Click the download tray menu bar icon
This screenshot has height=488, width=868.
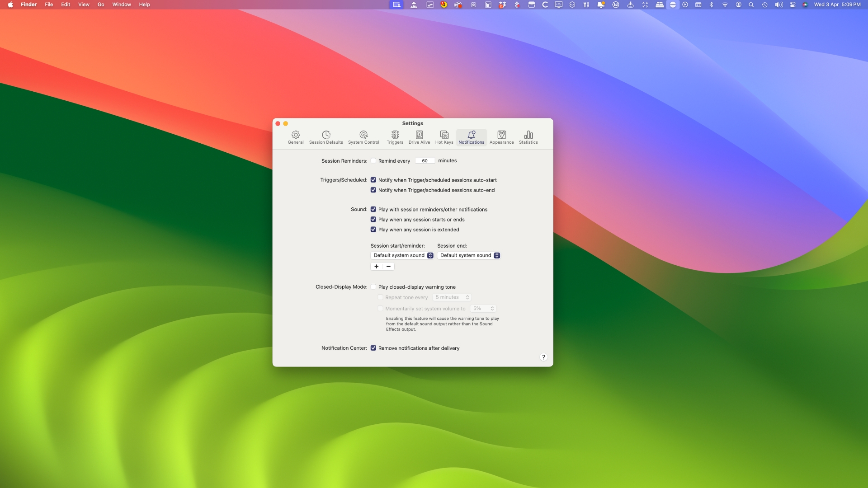click(630, 5)
